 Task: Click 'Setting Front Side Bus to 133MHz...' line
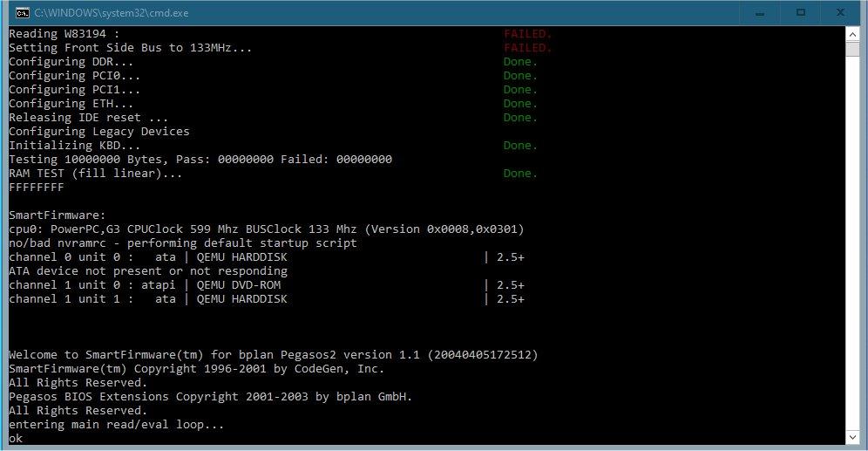point(130,48)
